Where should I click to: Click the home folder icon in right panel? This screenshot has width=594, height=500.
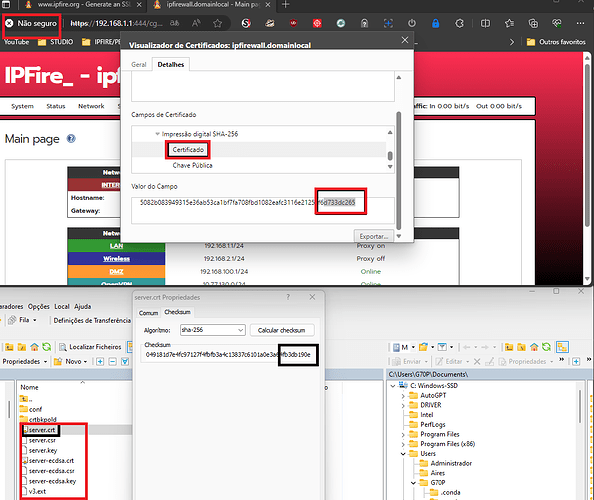point(534,347)
